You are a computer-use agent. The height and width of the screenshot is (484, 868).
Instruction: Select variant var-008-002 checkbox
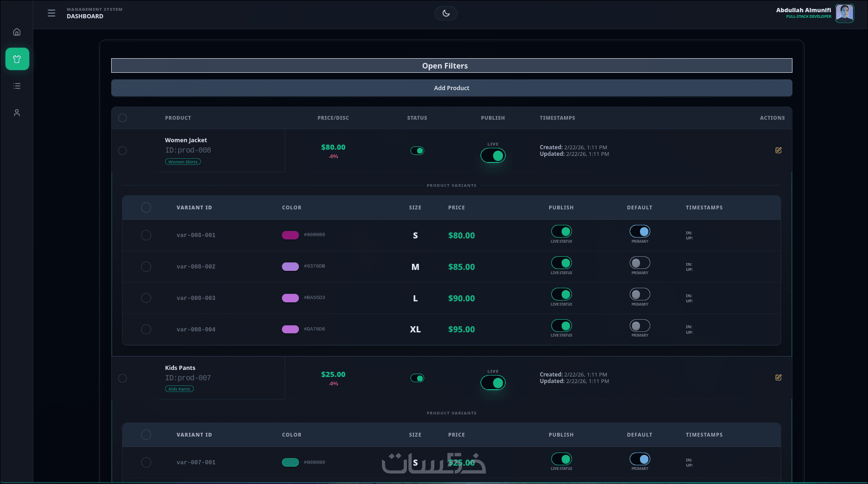(x=146, y=267)
